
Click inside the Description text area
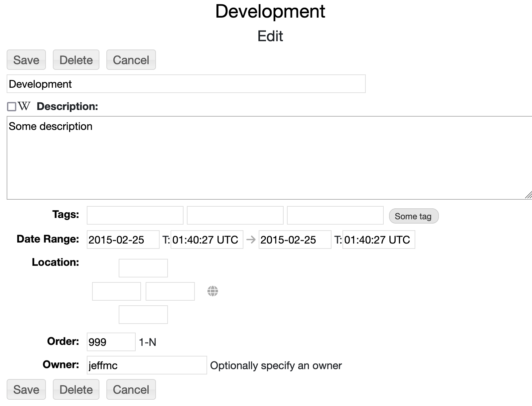266,158
